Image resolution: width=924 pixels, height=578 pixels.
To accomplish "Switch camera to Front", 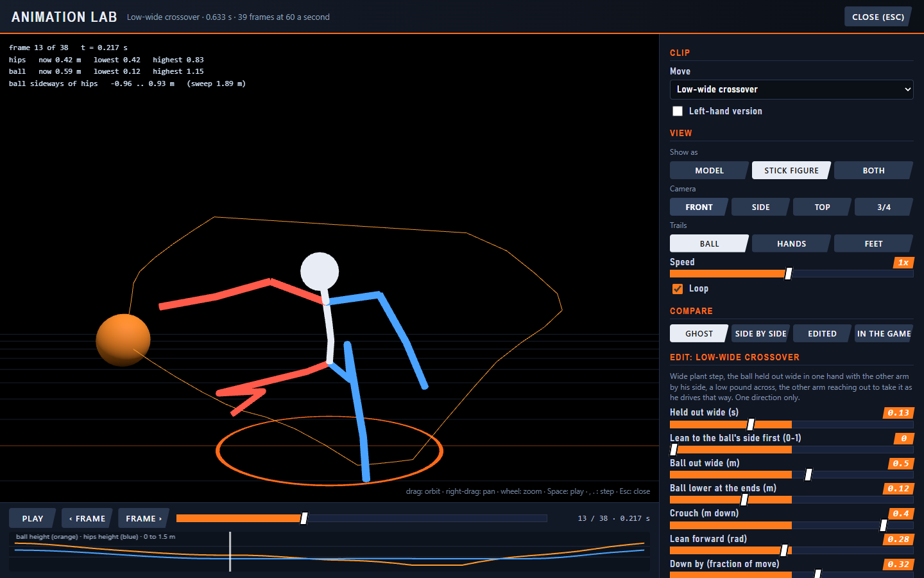I will 699,207.
